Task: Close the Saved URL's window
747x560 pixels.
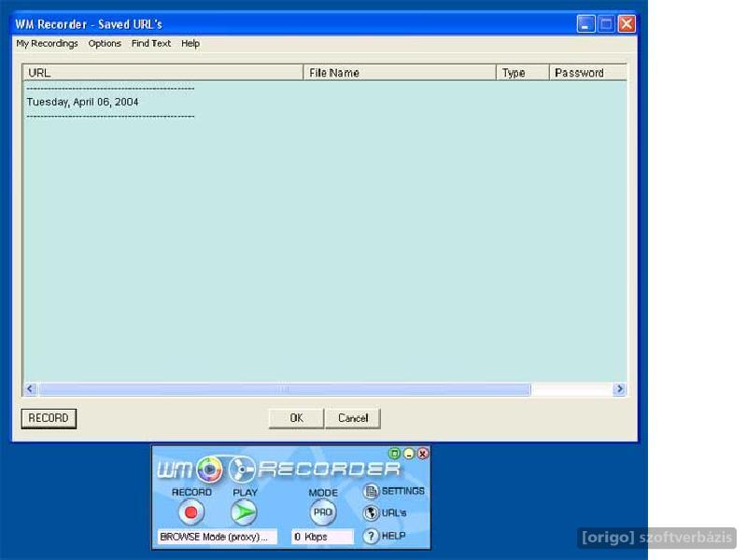Action: click(x=627, y=24)
